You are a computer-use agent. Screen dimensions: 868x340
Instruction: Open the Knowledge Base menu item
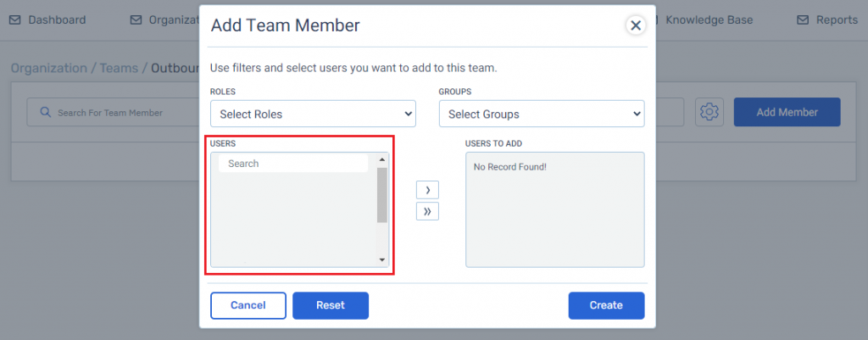point(709,20)
